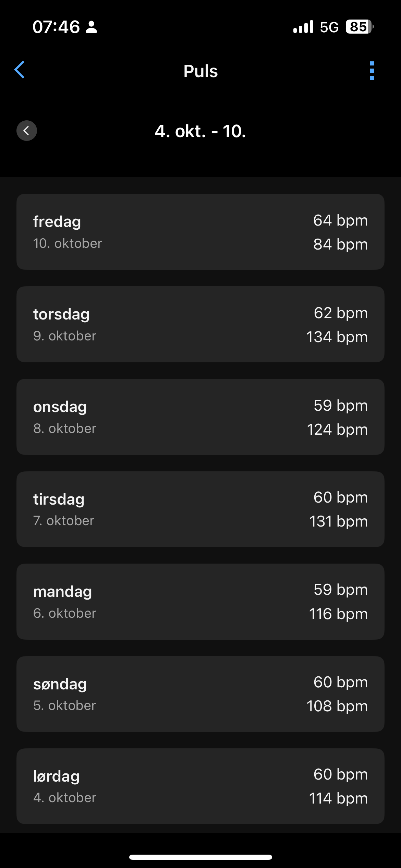Image resolution: width=401 pixels, height=868 pixels.
Task: Tap the 64 bpm value on fredag
Action: coord(340,220)
